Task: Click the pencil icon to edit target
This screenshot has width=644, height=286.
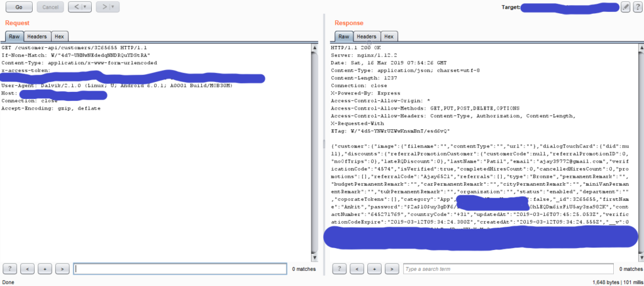Action: point(625,7)
